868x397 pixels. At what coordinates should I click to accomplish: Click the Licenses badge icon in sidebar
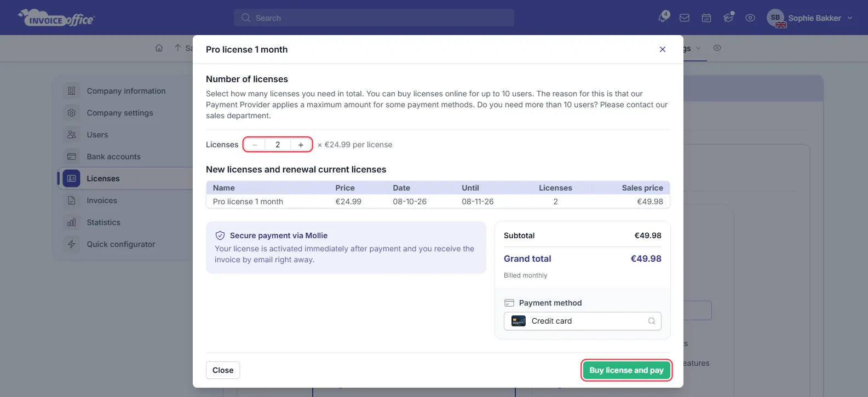pos(71,179)
